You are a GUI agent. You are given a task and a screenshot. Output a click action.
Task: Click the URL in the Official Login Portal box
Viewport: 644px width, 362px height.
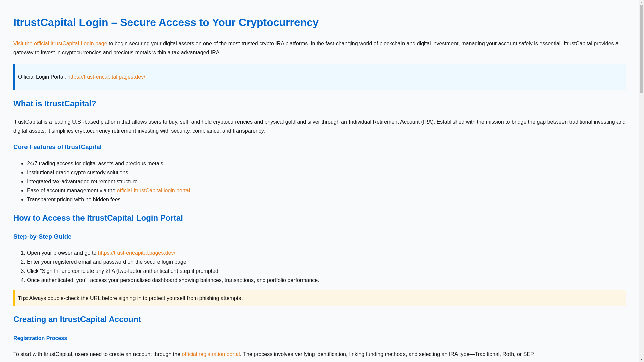click(x=106, y=77)
